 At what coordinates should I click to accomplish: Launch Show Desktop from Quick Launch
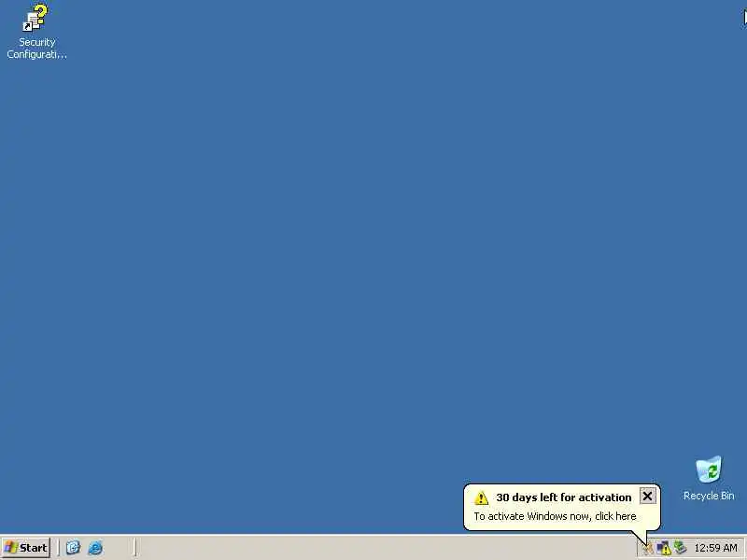click(x=73, y=548)
